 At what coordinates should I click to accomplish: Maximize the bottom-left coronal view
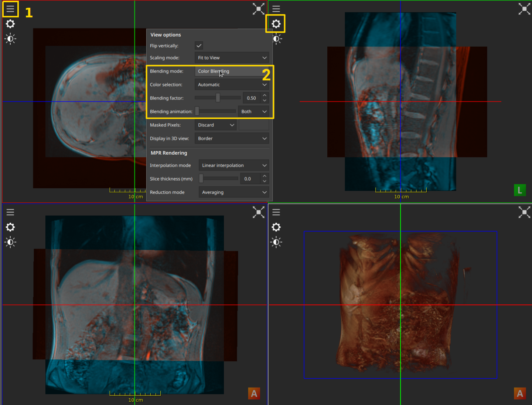[x=258, y=212]
